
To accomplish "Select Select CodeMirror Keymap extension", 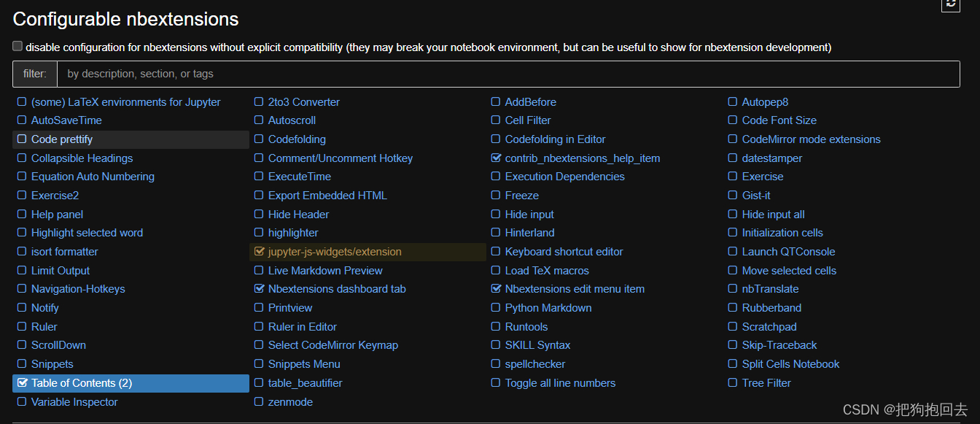I will click(333, 345).
